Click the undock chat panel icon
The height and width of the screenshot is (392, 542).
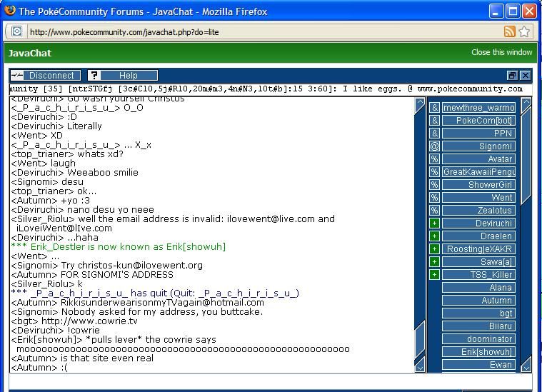point(512,76)
